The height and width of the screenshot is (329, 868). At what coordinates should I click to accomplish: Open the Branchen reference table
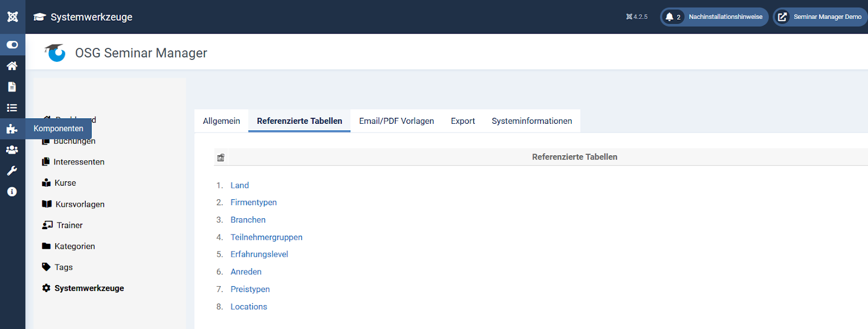pyautogui.click(x=248, y=220)
